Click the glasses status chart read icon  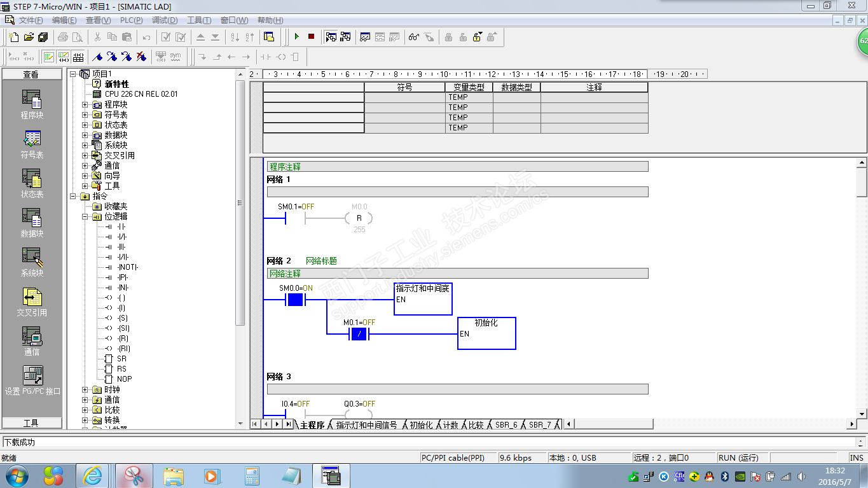coord(414,37)
